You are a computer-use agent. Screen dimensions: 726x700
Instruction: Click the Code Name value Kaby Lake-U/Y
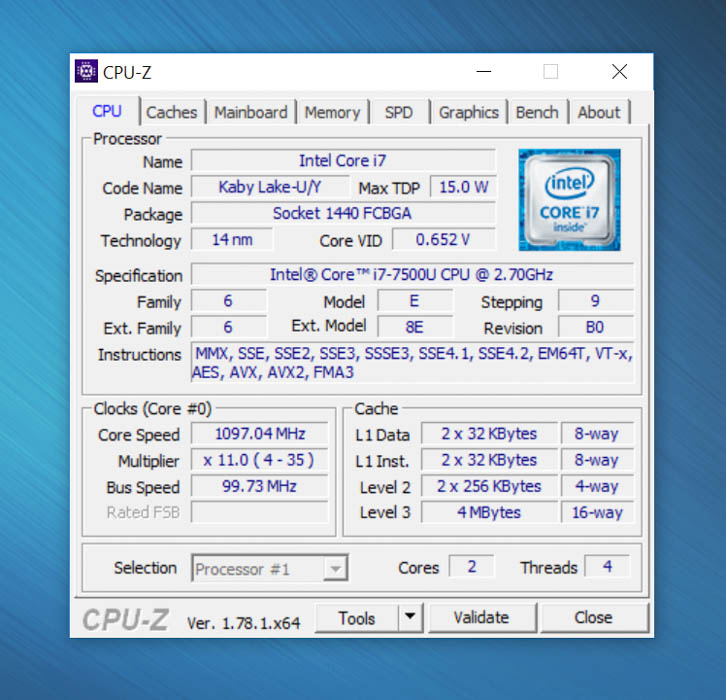[x=270, y=187]
